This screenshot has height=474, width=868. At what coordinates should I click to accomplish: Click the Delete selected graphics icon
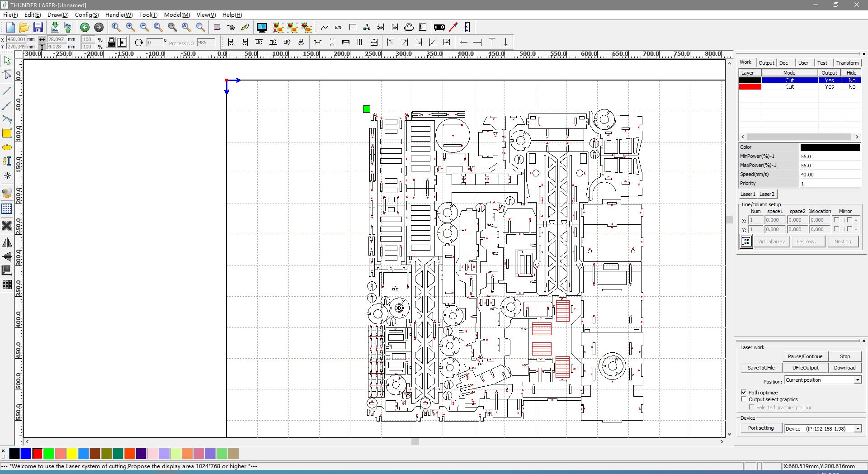point(7,226)
